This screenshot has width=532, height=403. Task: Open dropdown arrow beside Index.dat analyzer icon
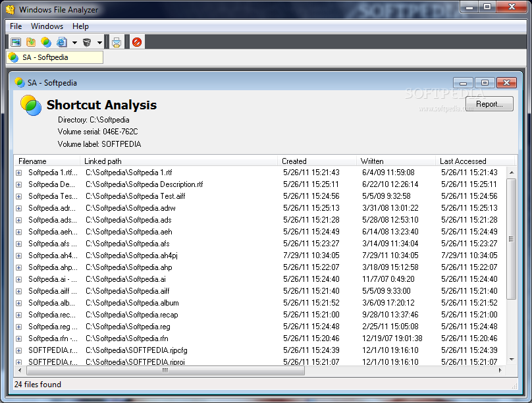pyautogui.click(x=74, y=42)
